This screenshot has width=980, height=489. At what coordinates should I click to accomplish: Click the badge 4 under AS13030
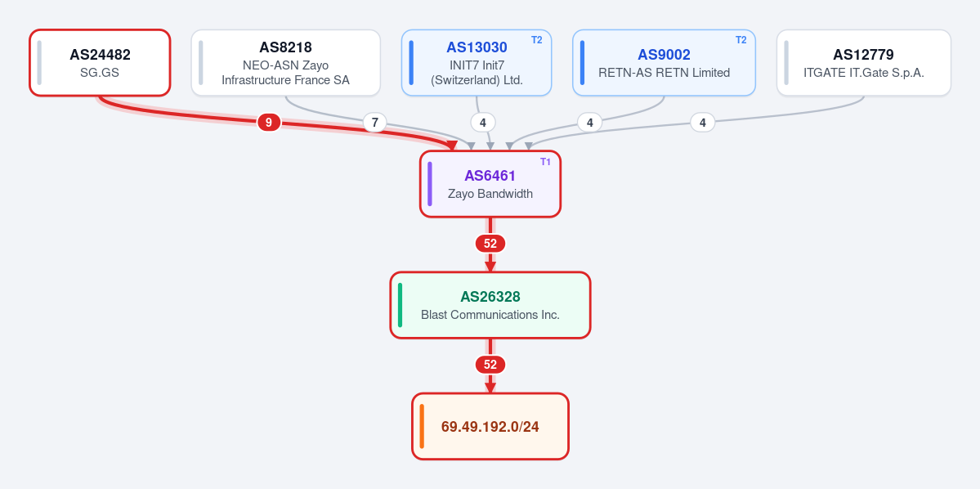pos(482,123)
